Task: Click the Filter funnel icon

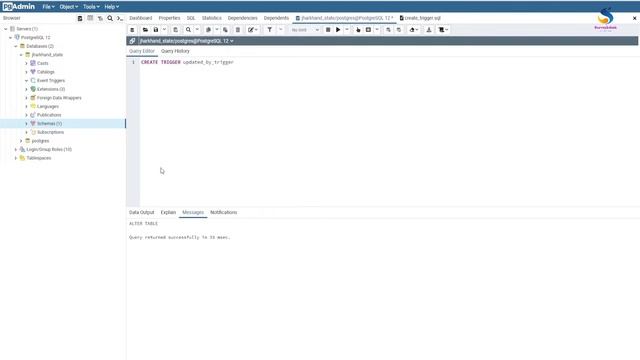Action: click(x=270, y=30)
